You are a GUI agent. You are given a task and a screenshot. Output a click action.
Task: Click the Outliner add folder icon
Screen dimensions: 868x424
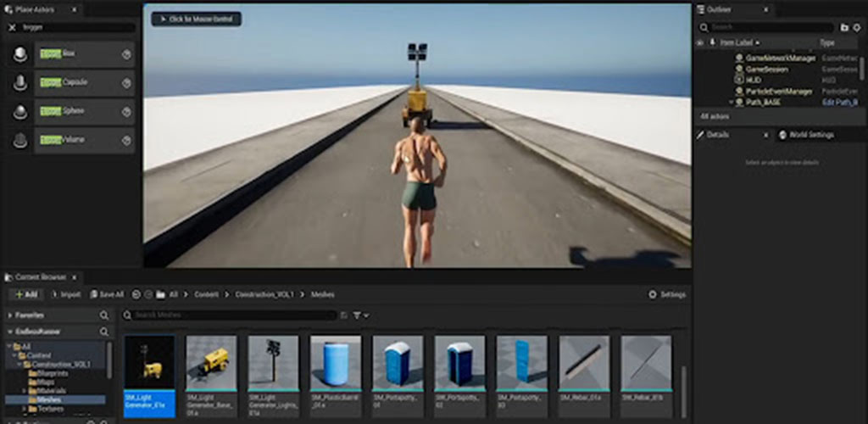(x=844, y=27)
